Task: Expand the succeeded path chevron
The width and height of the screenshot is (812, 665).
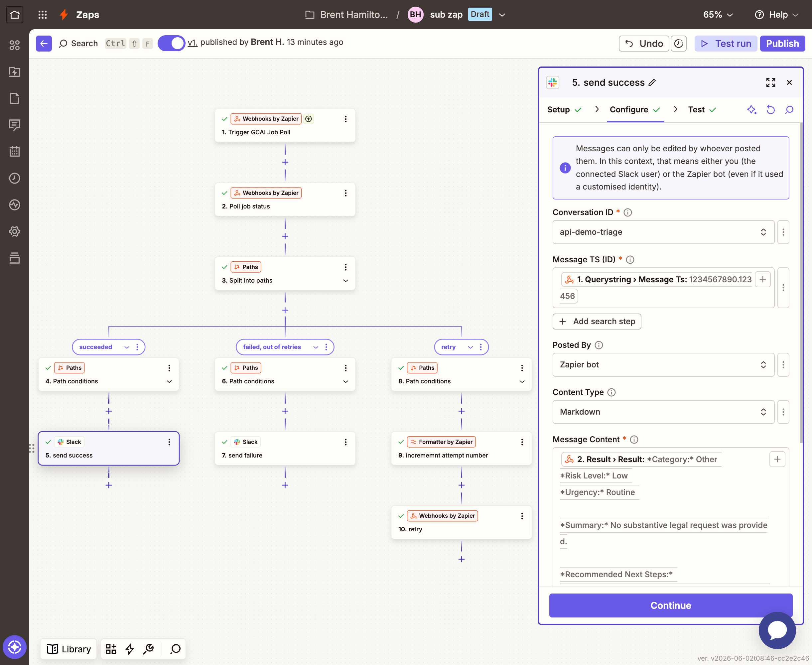Action: point(127,347)
